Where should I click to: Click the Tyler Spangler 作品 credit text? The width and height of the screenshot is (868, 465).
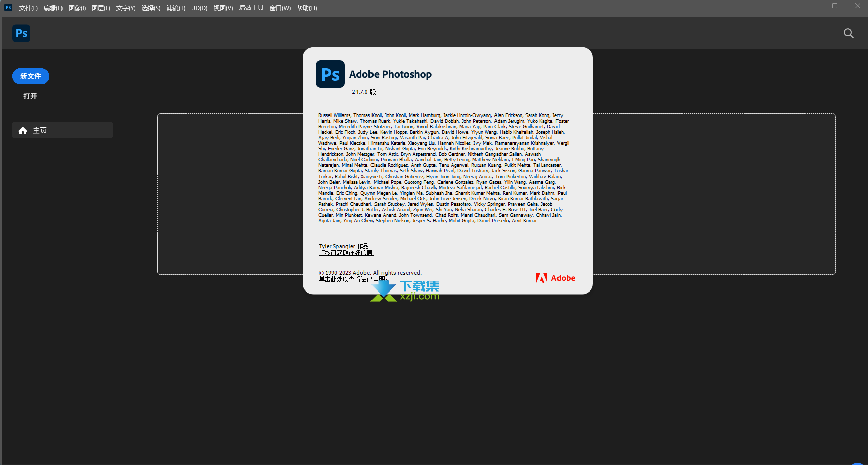(344, 246)
